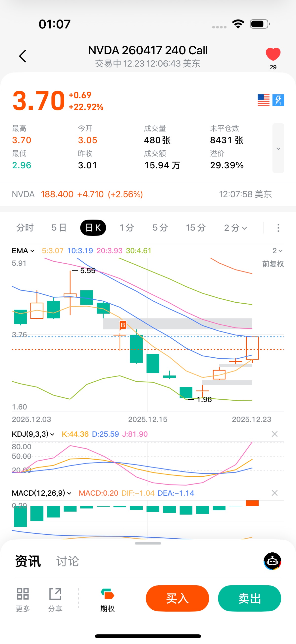The height and width of the screenshot is (644, 296).
Task: Open the EMA indicator dropdown
Action: point(23,251)
